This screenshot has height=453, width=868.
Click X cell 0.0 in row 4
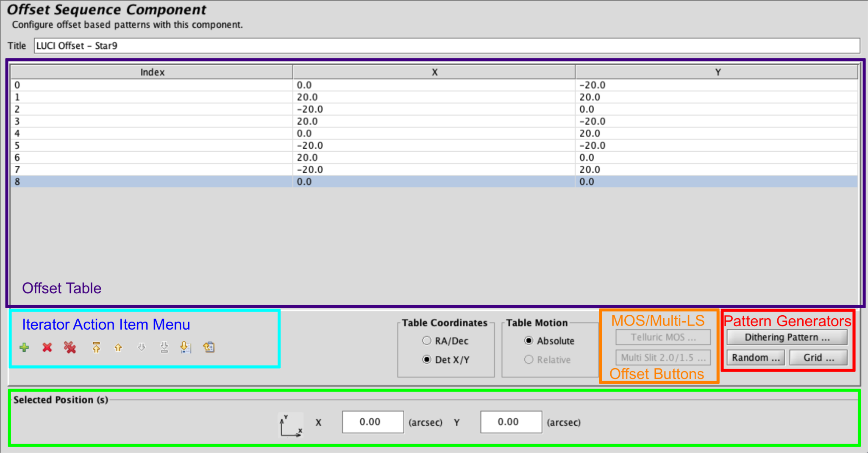click(434, 133)
